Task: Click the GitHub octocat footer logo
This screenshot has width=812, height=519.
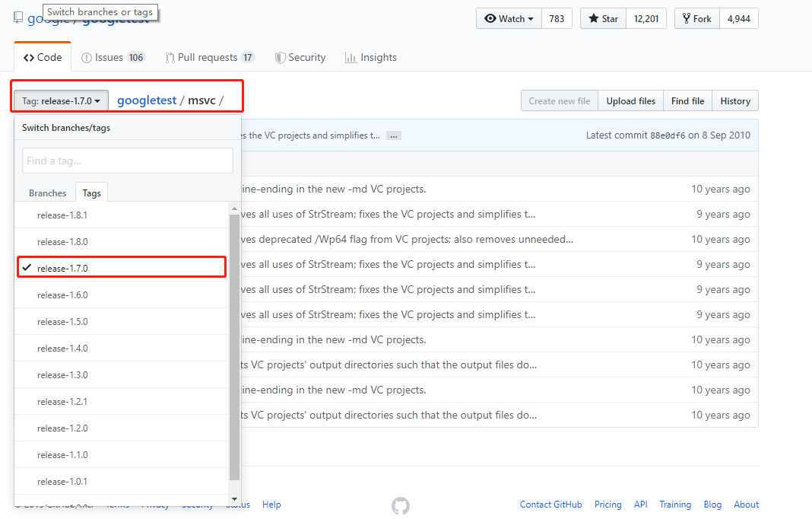Action: coord(401,505)
